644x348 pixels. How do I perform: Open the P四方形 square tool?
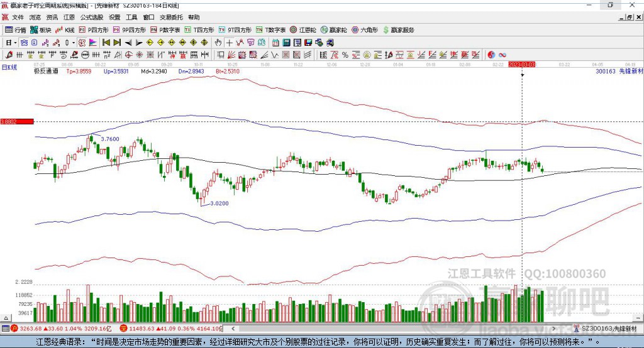[94, 30]
